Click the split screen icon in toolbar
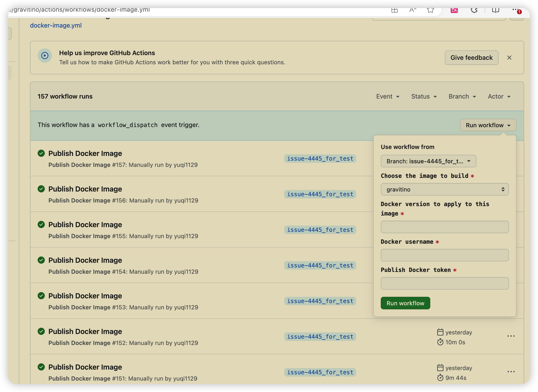Viewport: 538px width, 392px height. pyautogui.click(x=495, y=10)
